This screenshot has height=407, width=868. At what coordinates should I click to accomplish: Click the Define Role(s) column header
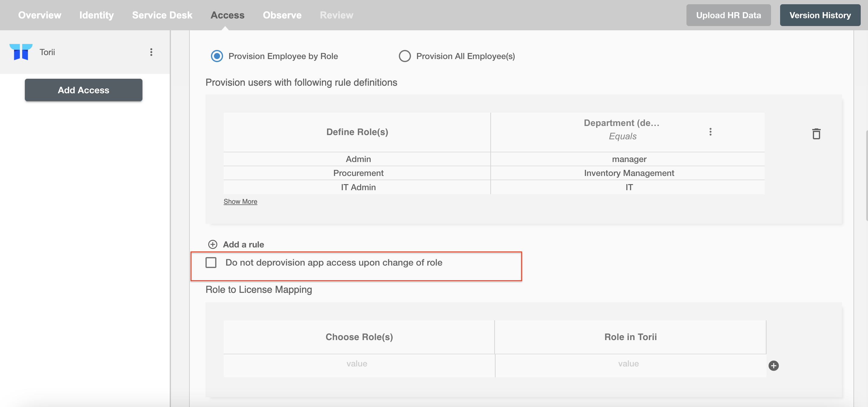point(357,132)
